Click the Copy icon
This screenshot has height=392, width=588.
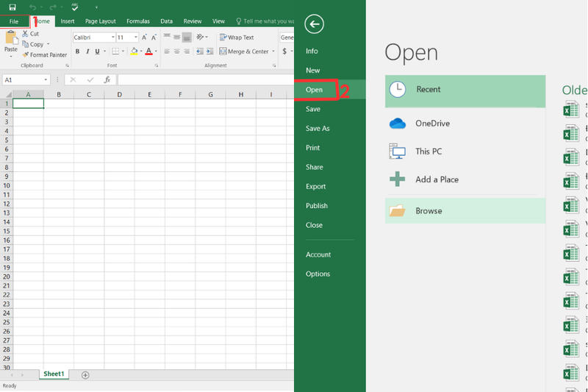point(26,44)
